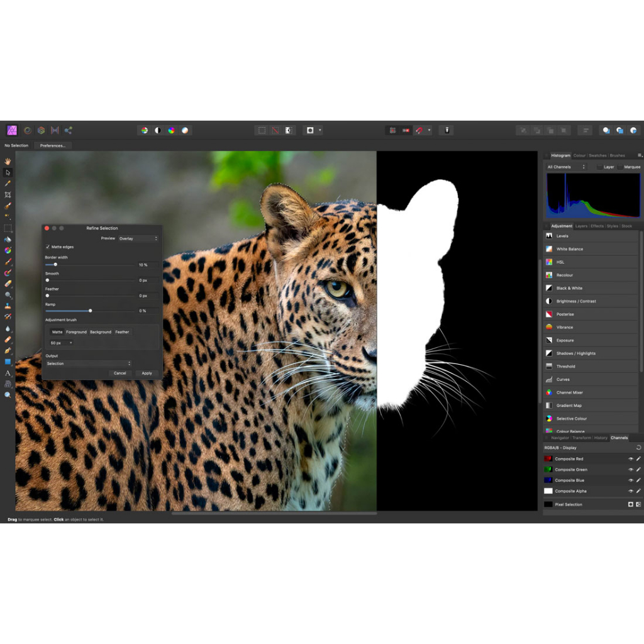Select the Blur droplet tool
This screenshot has width=644, height=644.
click(x=8, y=328)
